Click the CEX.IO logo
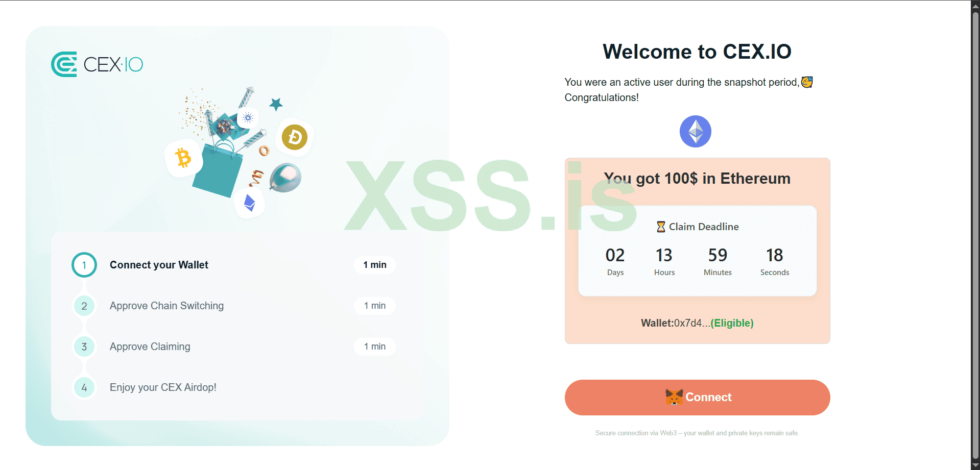Viewport: 980px width, 470px height. click(x=97, y=64)
